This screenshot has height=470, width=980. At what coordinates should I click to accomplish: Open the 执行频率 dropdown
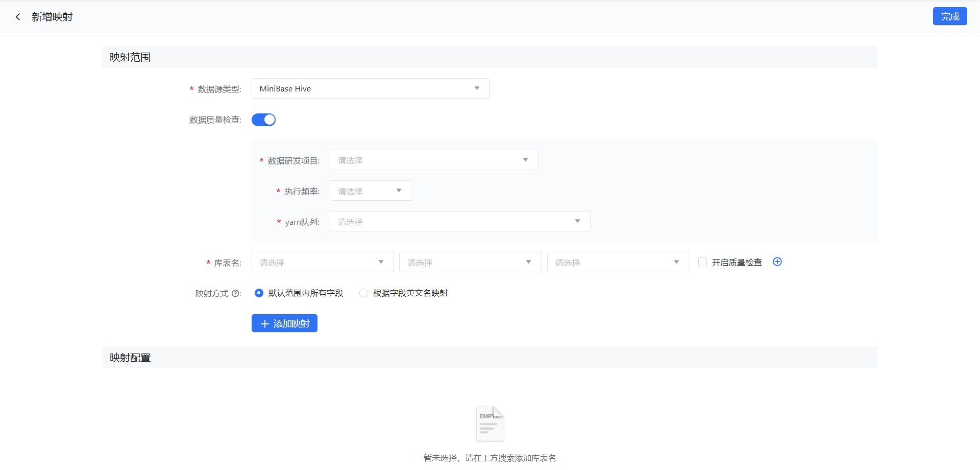[x=371, y=191]
